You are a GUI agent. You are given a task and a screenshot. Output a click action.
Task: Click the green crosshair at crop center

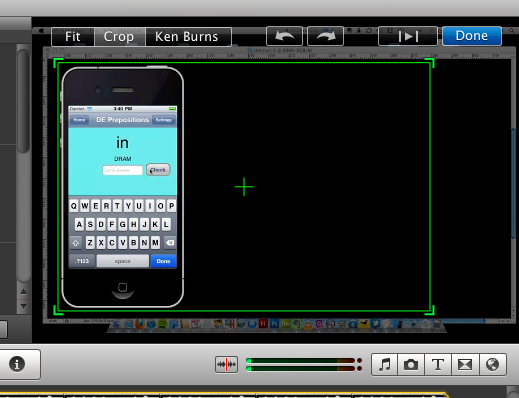244,187
